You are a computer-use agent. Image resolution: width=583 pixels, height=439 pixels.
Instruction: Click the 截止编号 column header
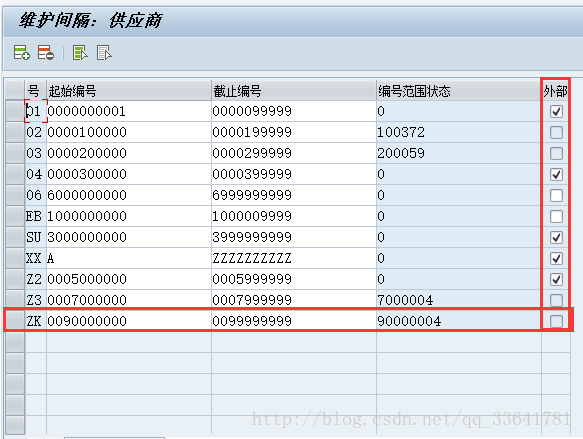pos(294,91)
